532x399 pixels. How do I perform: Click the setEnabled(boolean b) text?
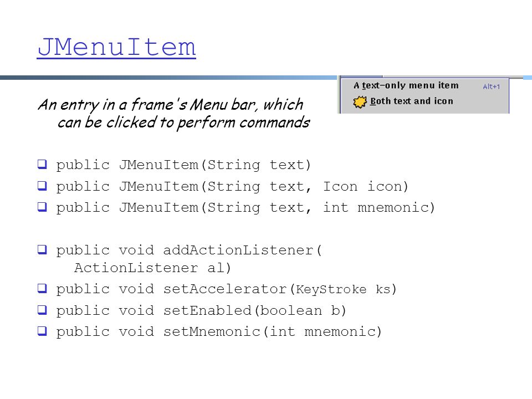[x=255, y=310]
